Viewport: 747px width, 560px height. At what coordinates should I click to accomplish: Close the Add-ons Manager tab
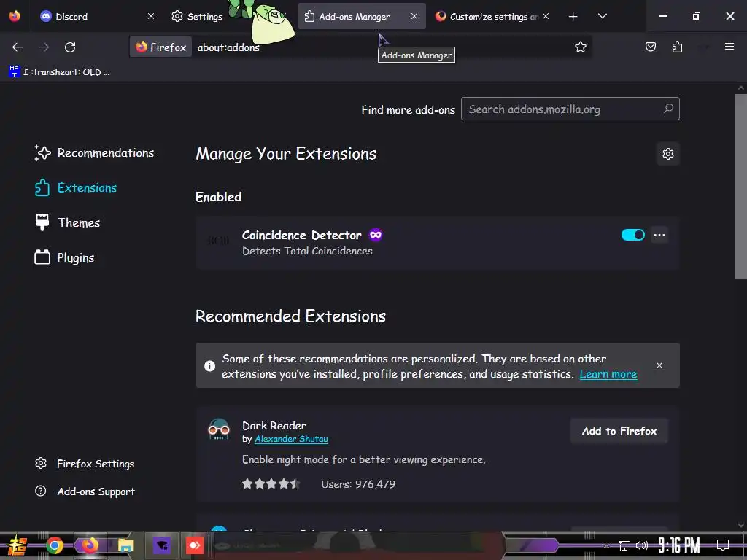click(x=414, y=16)
